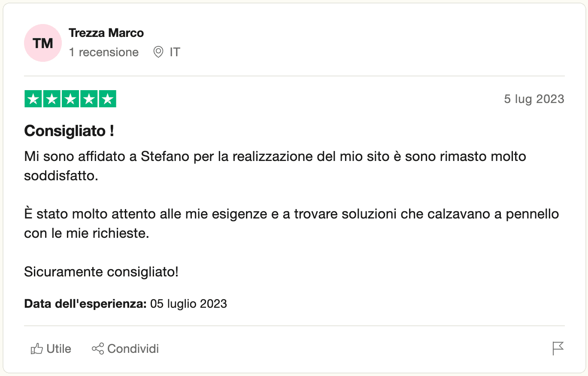This screenshot has width=588, height=376.
Task: Open reviewer profile Trezza Marco
Action: pyautogui.click(x=106, y=33)
